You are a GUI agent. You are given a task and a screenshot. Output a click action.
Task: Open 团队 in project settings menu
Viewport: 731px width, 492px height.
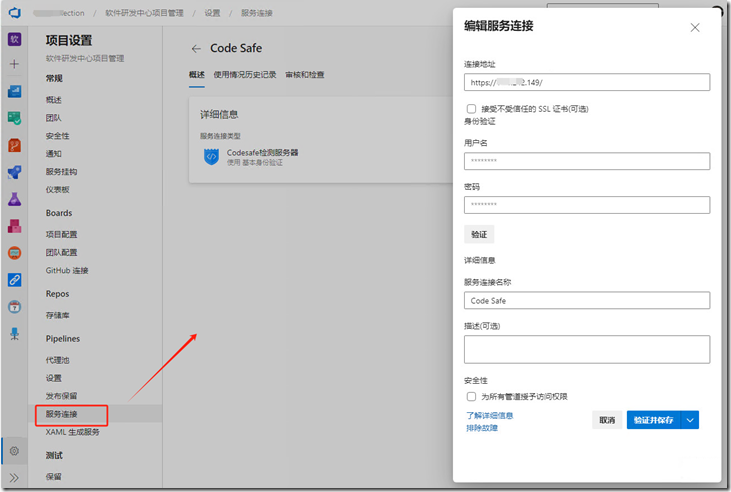pos(54,118)
